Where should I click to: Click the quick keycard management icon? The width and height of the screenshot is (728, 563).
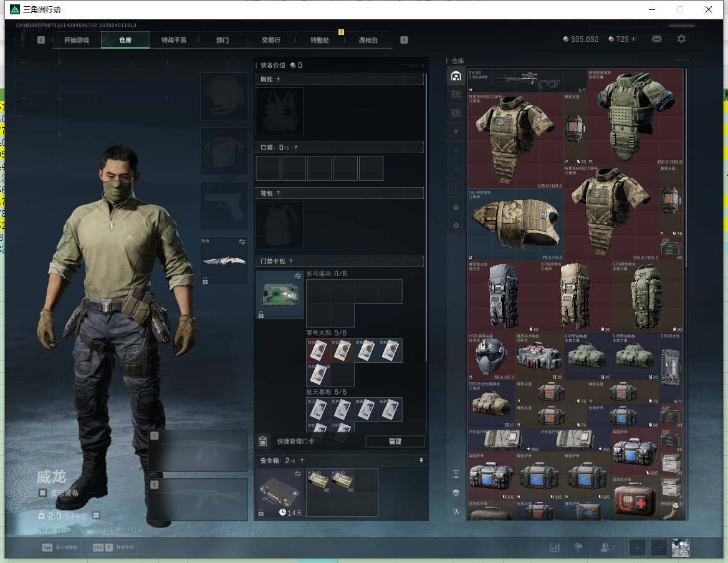coord(262,441)
